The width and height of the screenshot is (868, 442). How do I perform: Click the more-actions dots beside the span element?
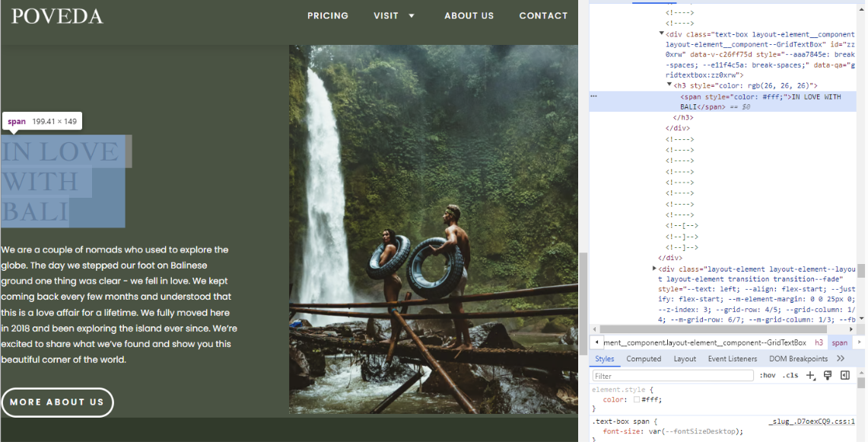tap(593, 97)
